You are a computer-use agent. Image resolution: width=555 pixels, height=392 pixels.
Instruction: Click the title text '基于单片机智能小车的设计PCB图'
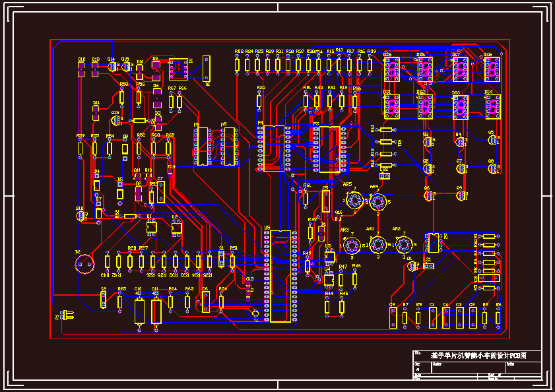pos(478,356)
